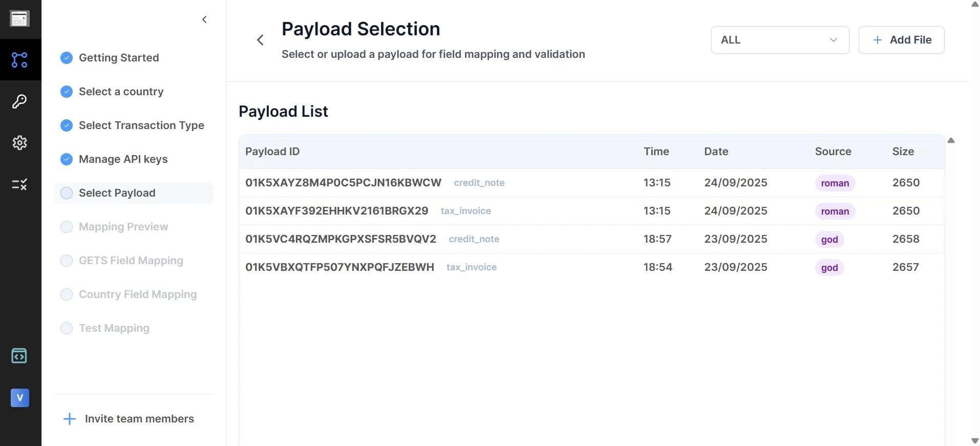Open the Getting Started step

pyautogui.click(x=134, y=58)
